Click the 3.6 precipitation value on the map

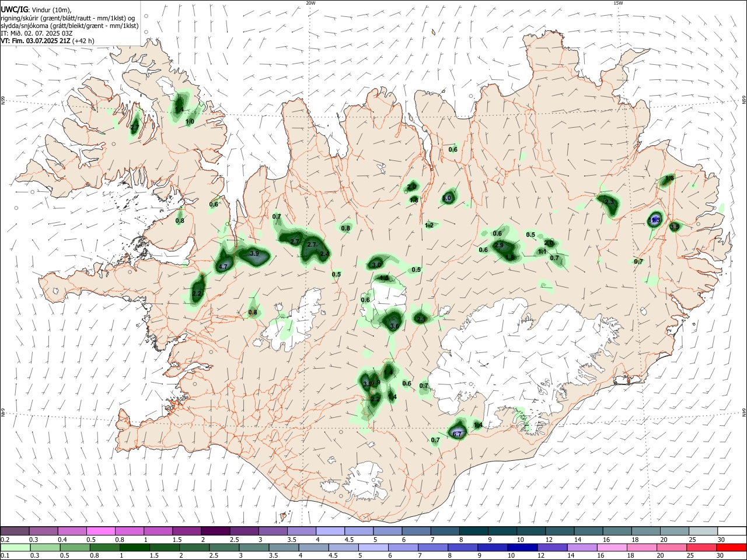coord(394,326)
